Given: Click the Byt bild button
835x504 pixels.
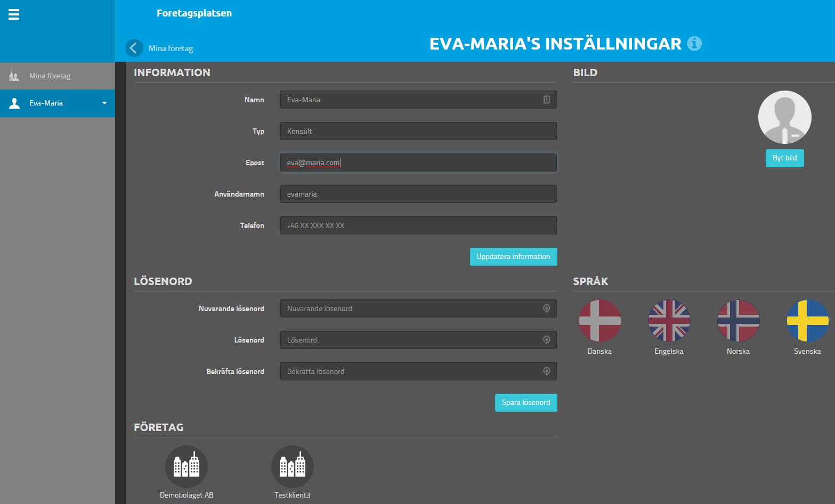Looking at the screenshot, I should [784, 158].
